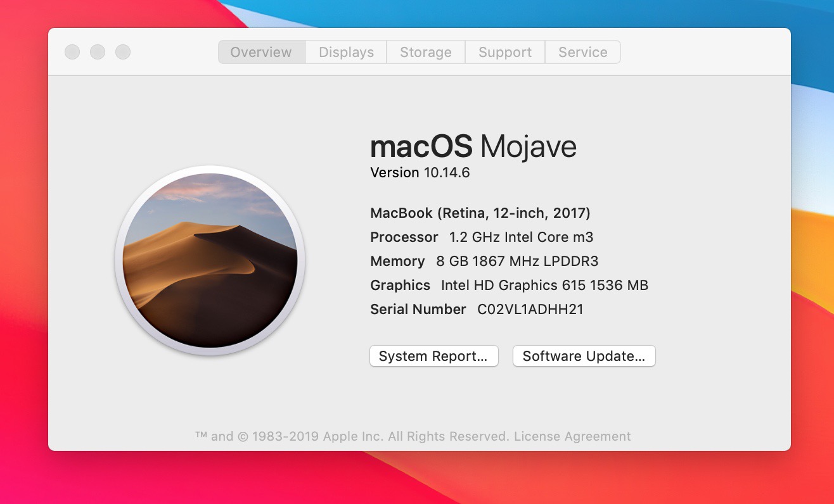This screenshot has width=834, height=504.
Task: Switch to the Overview tab
Action: point(261,52)
